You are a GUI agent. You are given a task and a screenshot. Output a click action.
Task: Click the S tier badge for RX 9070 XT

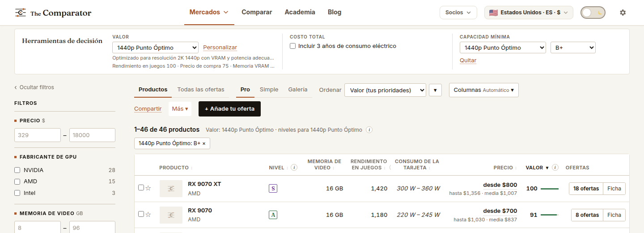273,189
